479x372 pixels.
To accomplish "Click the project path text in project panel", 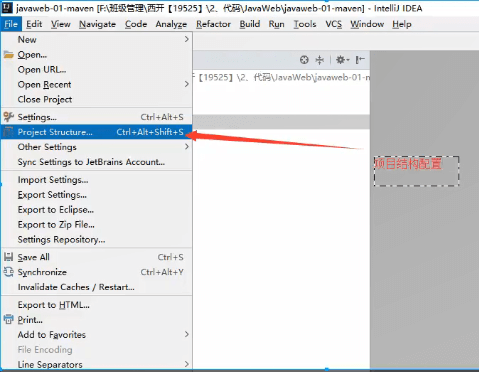I will click(282, 78).
